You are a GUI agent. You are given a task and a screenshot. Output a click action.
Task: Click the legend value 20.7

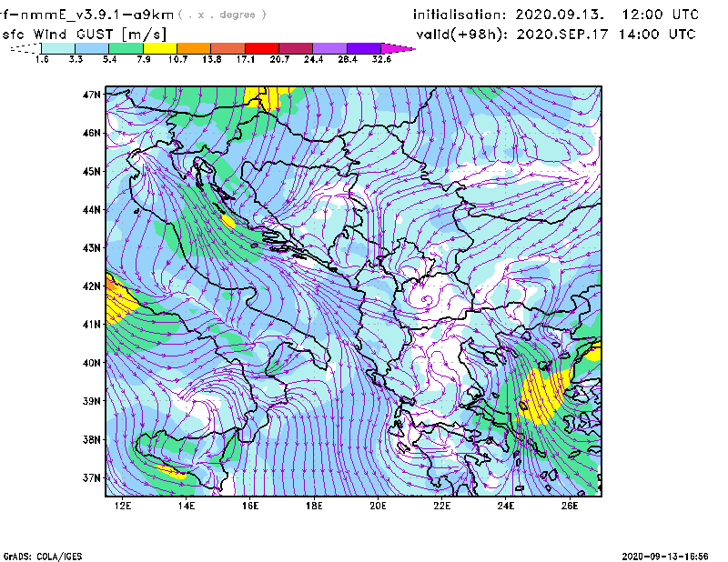[x=279, y=59]
